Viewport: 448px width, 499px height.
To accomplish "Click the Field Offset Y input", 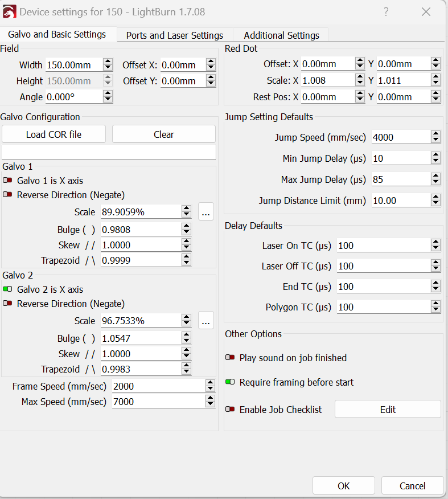I will tap(183, 81).
